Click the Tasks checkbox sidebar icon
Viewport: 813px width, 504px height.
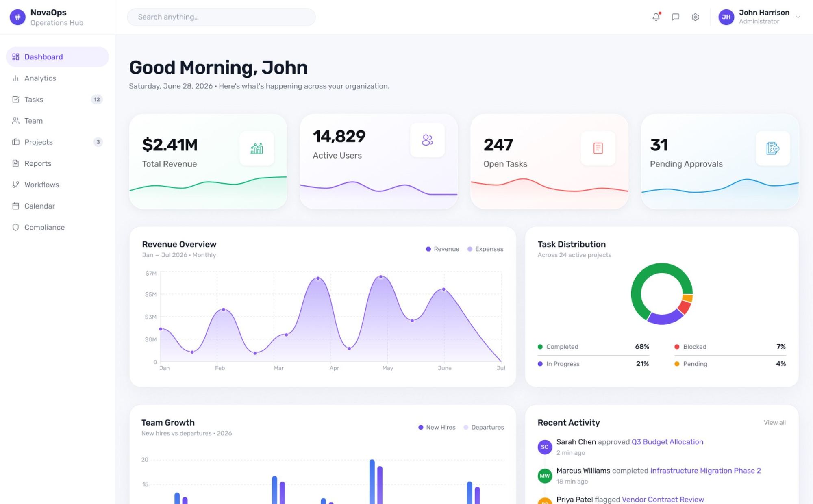coord(16,100)
